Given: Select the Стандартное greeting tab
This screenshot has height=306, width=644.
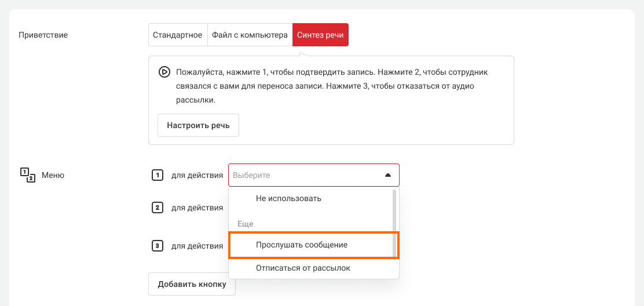Looking at the screenshot, I should click(x=177, y=35).
